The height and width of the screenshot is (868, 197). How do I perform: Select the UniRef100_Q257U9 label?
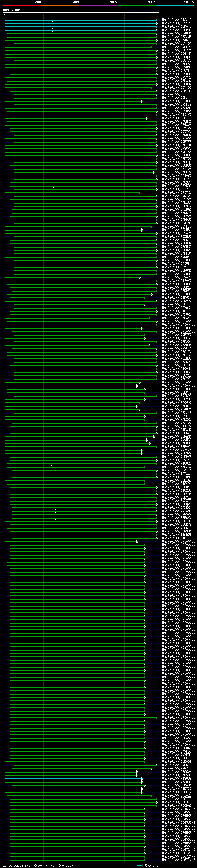pyautogui.click(x=177, y=91)
